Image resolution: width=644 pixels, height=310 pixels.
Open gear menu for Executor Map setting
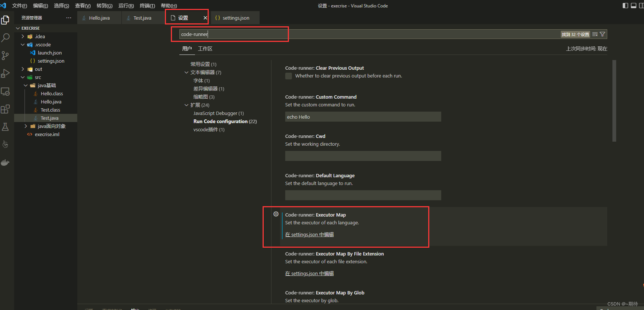pos(276,214)
